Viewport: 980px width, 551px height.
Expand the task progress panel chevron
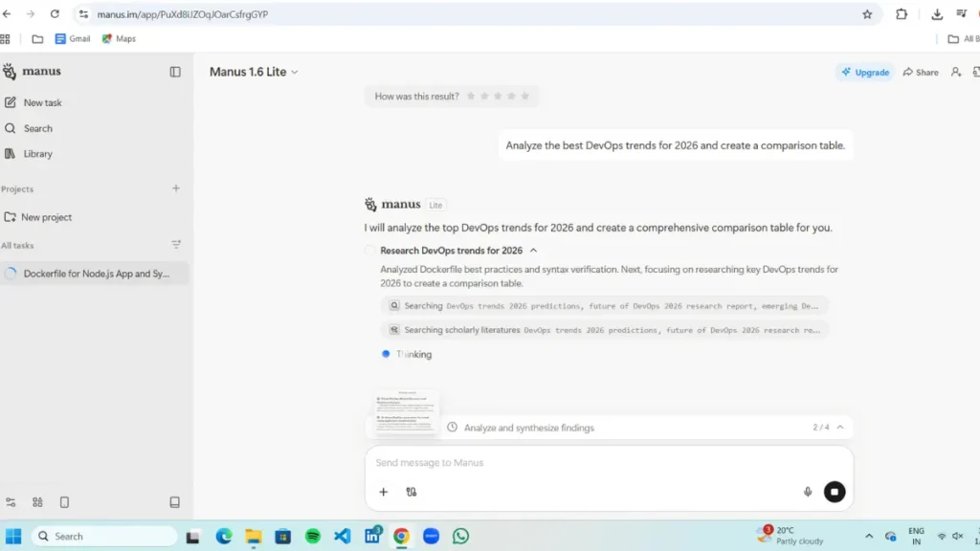coord(840,428)
